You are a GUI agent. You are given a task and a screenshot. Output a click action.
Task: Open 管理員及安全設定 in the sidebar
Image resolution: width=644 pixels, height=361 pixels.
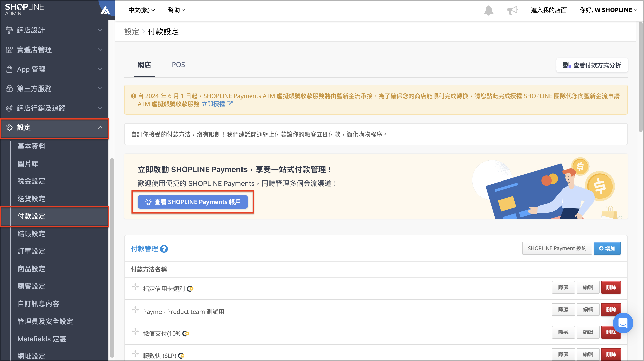pyautogui.click(x=45, y=321)
